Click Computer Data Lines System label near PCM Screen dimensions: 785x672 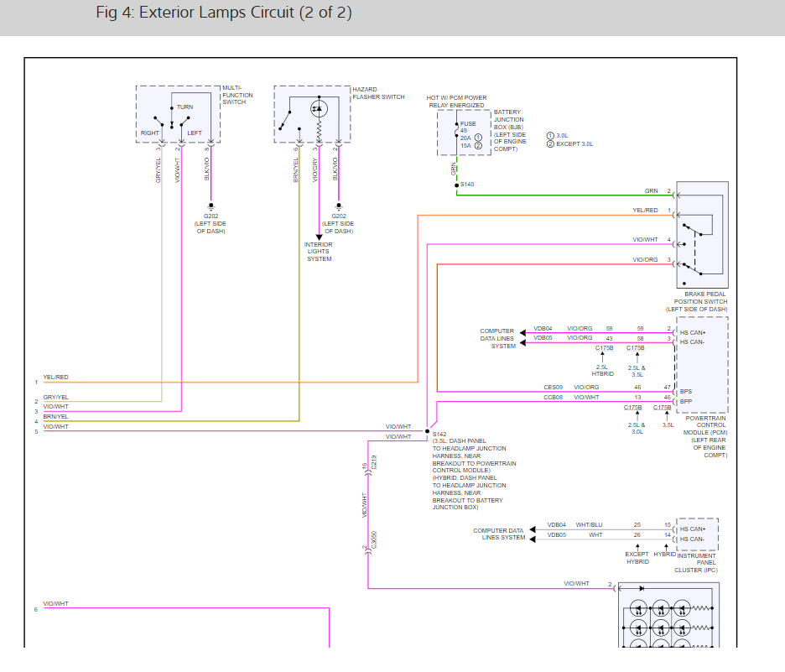[497, 338]
